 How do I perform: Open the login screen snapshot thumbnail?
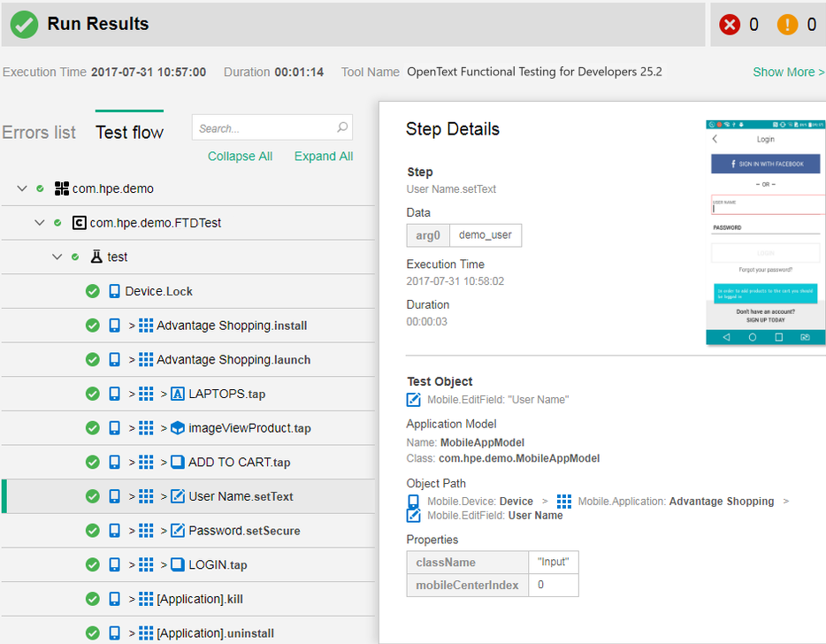[766, 232]
